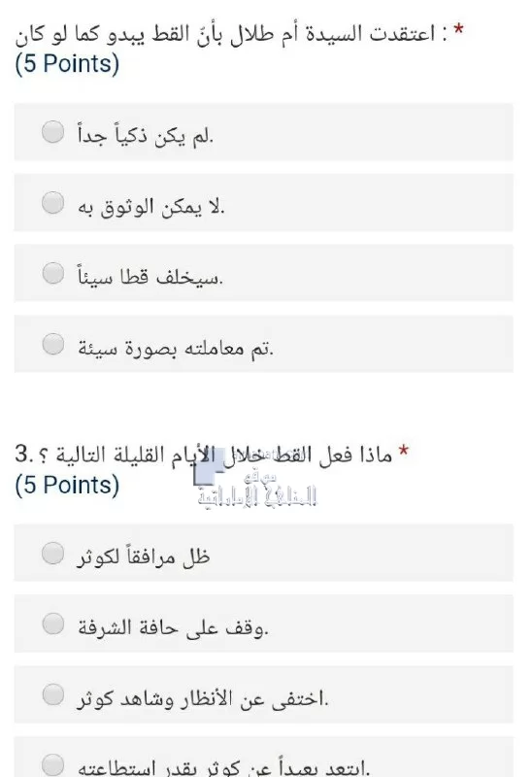Click the answer text سيخلف قطا سيئاً

[x=150, y=276]
